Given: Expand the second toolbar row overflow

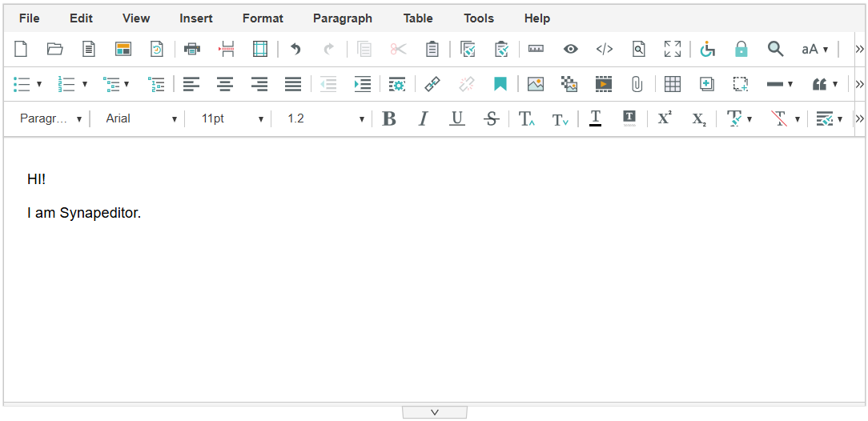Looking at the screenshot, I should tap(860, 84).
